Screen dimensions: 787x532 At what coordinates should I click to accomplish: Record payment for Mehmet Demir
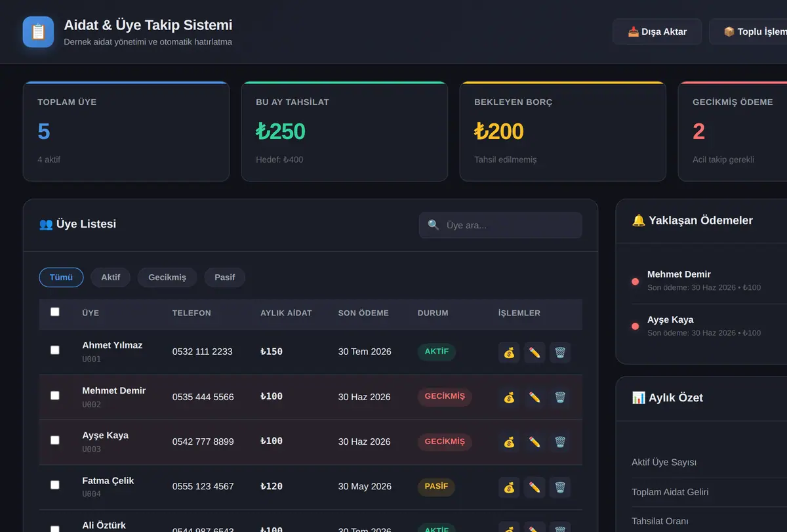click(509, 397)
